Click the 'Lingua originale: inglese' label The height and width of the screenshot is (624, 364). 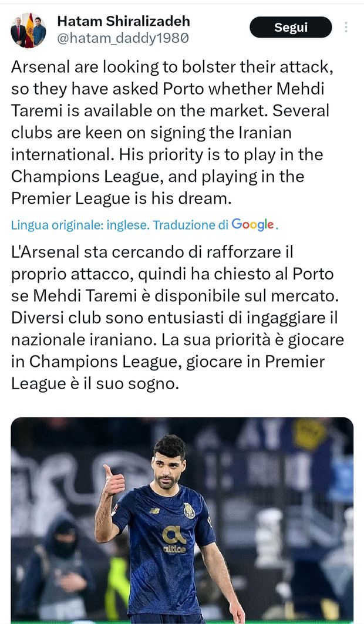pyautogui.click(x=66, y=224)
